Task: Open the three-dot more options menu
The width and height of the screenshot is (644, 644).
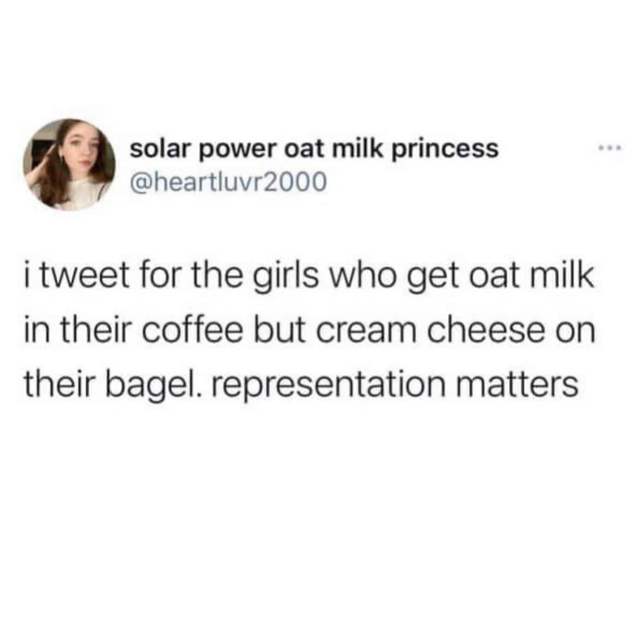Action: [610, 148]
